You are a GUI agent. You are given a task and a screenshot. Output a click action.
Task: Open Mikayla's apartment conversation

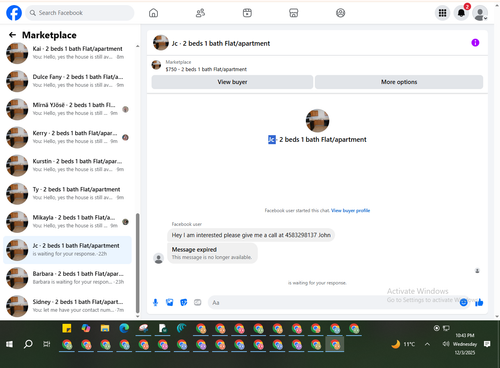coord(68,222)
